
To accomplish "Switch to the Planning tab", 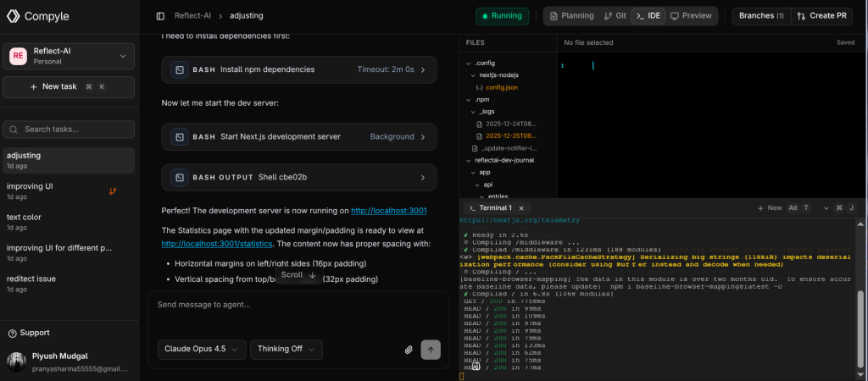I will tap(571, 16).
